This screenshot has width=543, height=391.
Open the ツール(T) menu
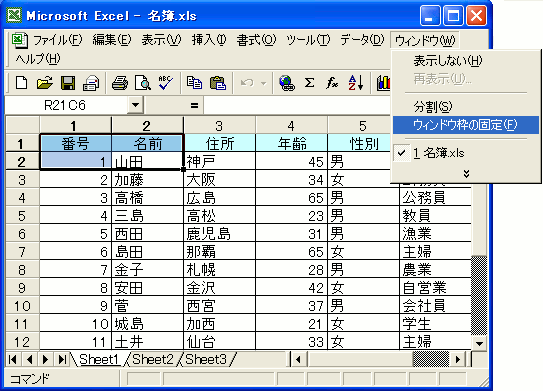click(x=308, y=40)
